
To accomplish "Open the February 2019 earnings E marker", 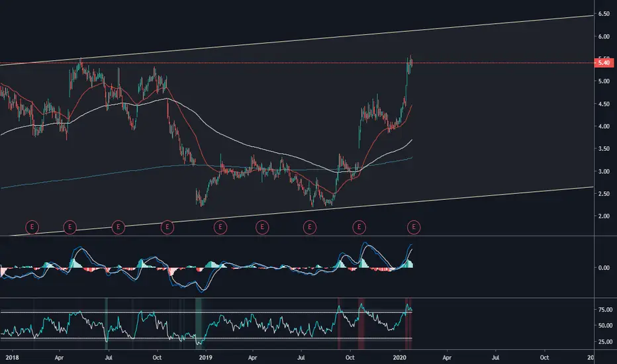I will (x=220, y=227).
